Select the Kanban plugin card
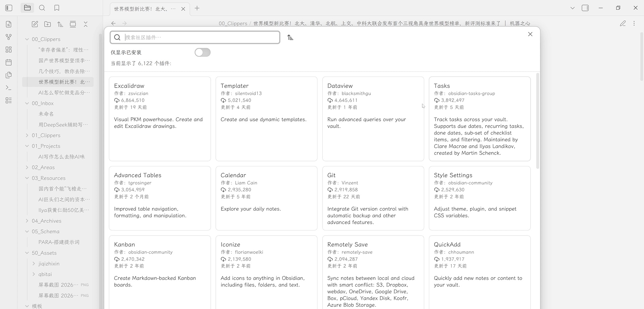 pos(160,272)
